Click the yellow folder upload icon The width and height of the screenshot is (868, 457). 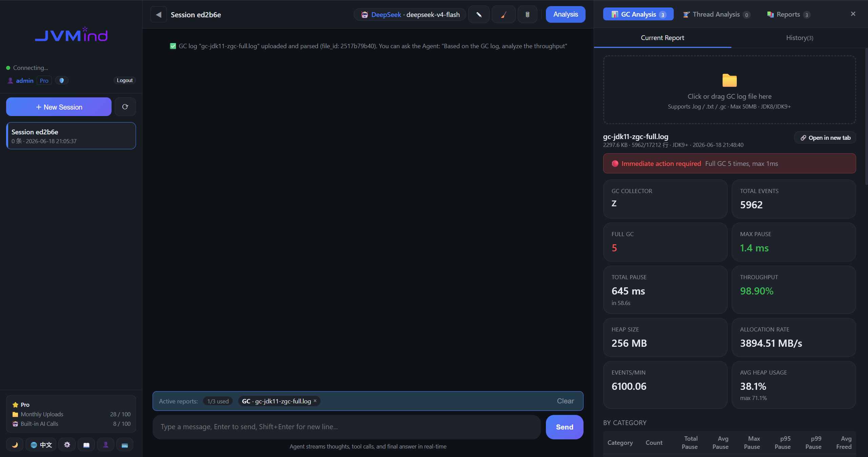[729, 80]
